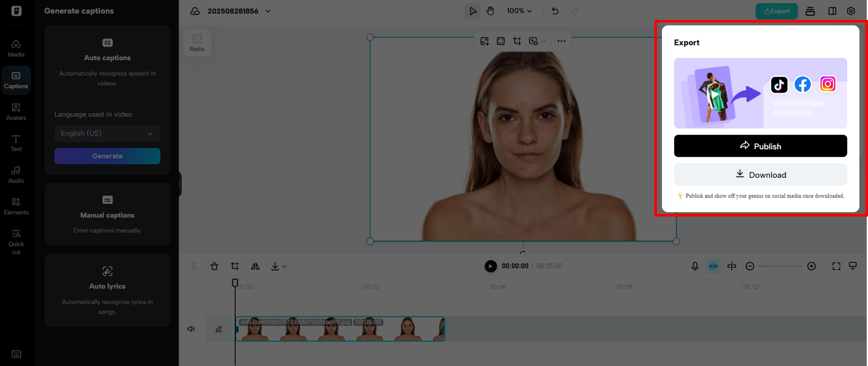868x366 pixels.
Task: Select the image clip on the timeline
Action: (340, 329)
